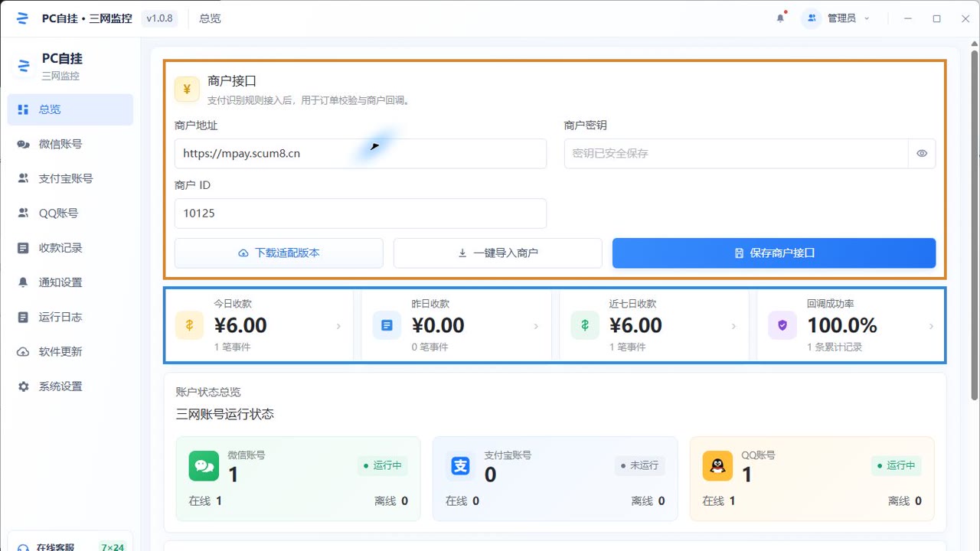Click the 昨日收款 document icon
Viewport: 980px width, 551px height.
[387, 325]
